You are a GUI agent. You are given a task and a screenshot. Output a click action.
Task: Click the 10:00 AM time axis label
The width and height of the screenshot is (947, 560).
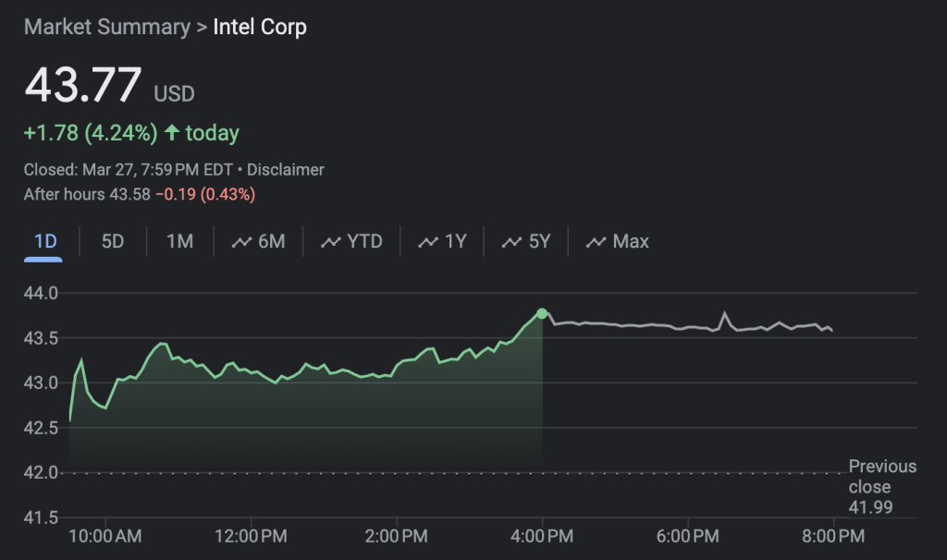click(104, 535)
